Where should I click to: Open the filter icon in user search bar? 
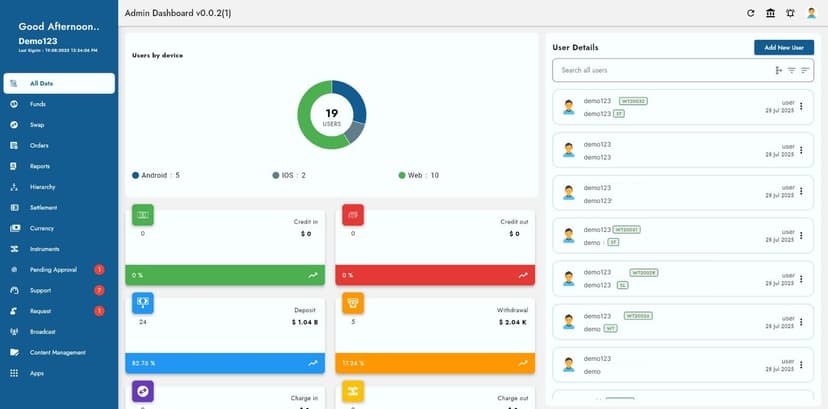coord(791,70)
